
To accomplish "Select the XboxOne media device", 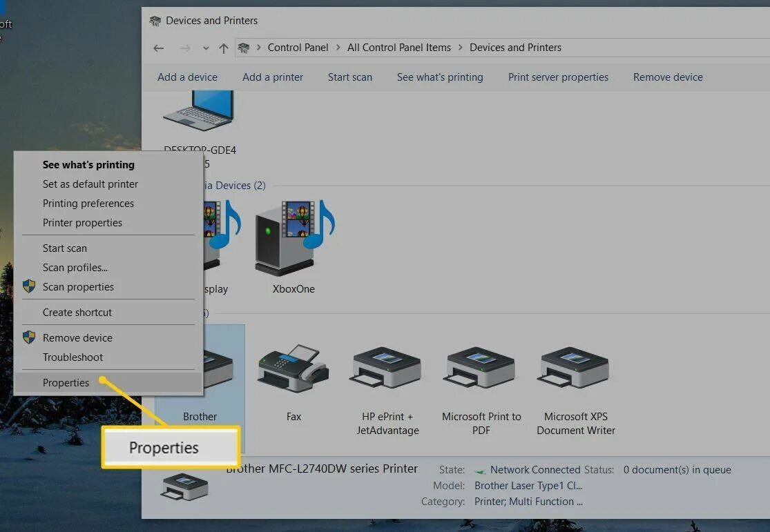I will pos(293,238).
